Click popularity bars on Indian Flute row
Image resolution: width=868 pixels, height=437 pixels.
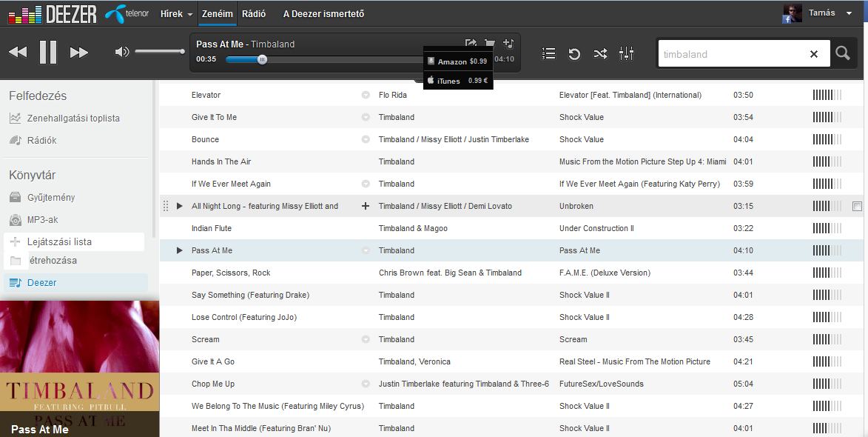click(827, 228)
